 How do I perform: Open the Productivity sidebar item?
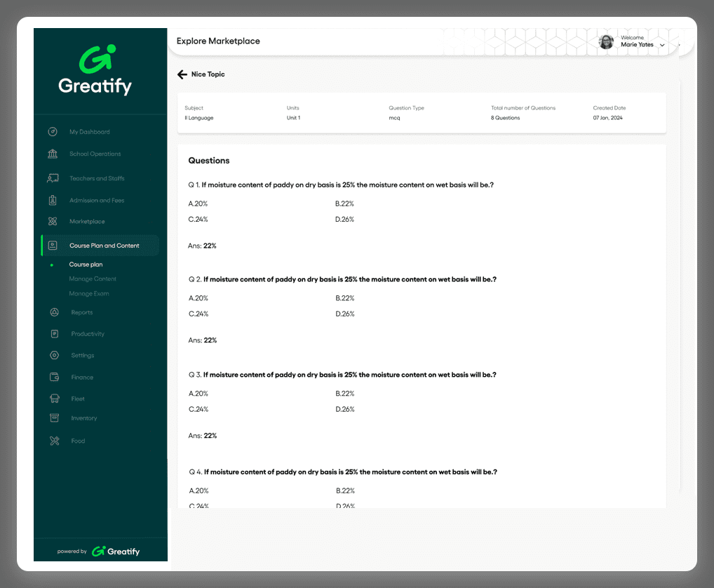pos(88,334)
